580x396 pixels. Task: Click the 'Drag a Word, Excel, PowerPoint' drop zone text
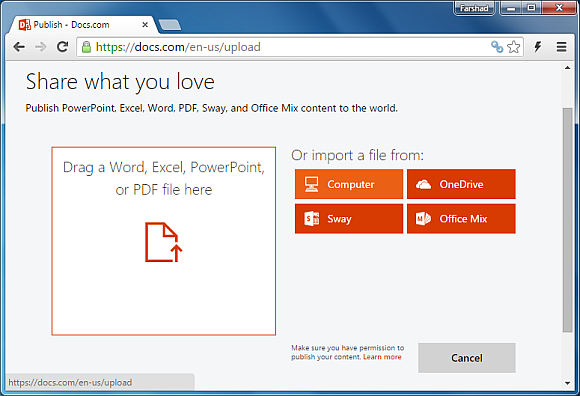tap(163, 178)
